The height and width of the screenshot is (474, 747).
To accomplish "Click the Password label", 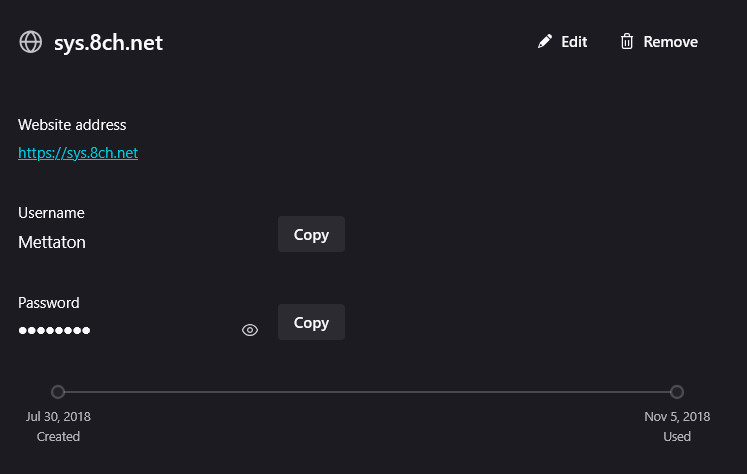I will pos(49,303).
